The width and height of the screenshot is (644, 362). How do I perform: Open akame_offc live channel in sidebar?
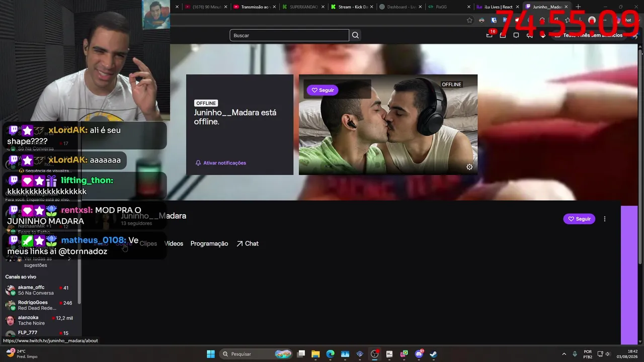click(x=40, y=290)
